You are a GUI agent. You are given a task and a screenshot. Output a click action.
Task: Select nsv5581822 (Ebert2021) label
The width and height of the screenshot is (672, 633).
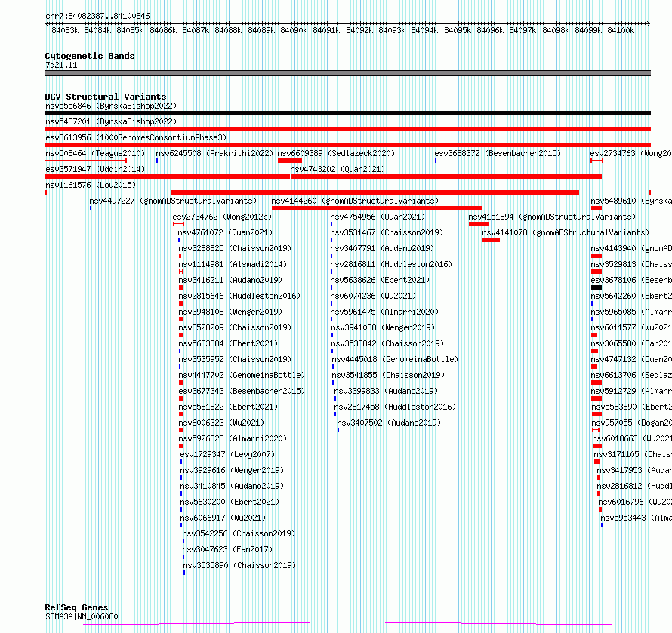228,407
